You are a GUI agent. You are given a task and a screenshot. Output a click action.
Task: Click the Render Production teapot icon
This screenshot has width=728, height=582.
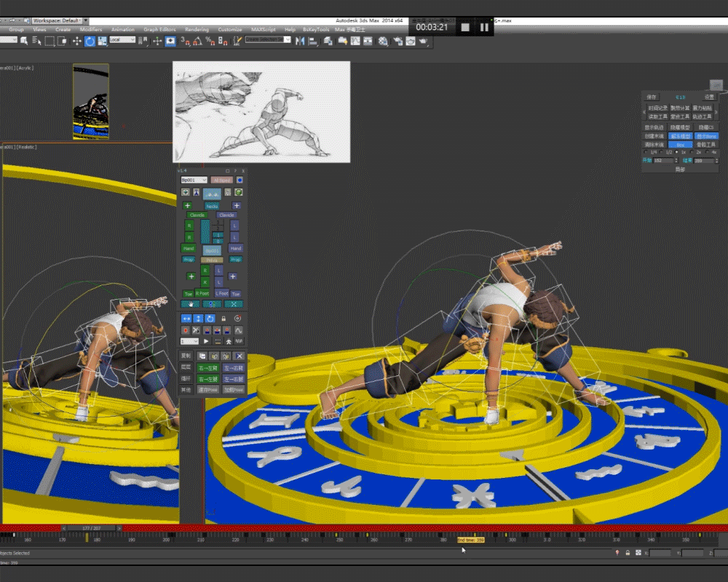(x=423, y=41)
